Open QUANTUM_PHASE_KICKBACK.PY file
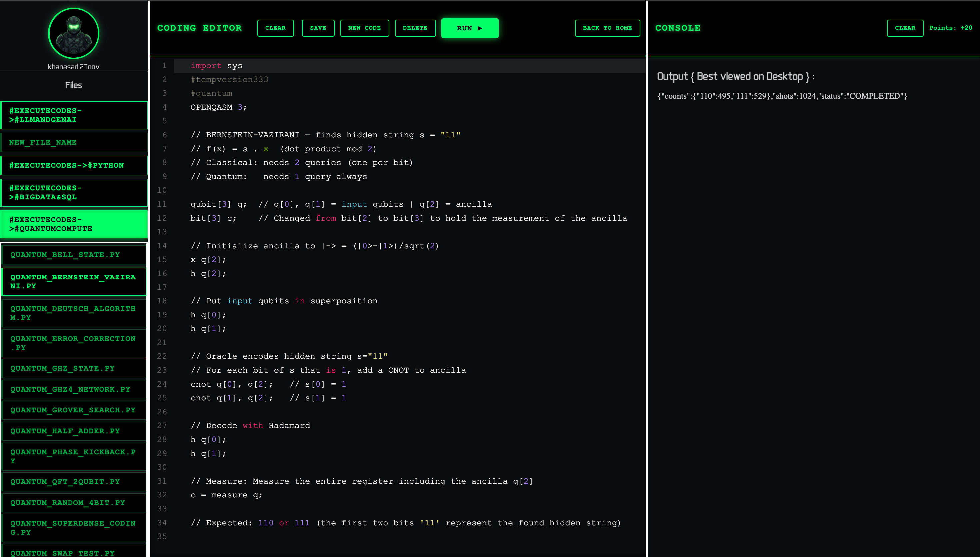Image resolution: width=980 pixels, height=557 pixels. tap(74, 456)
